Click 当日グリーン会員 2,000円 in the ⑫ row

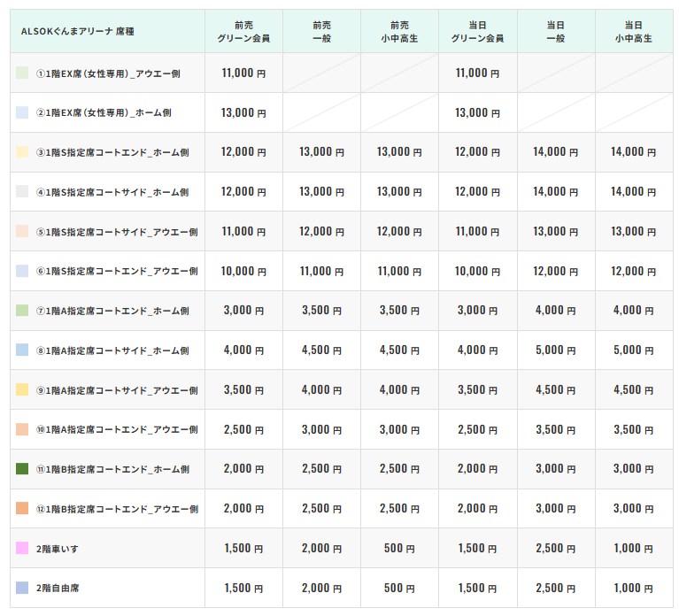(478, 509)
